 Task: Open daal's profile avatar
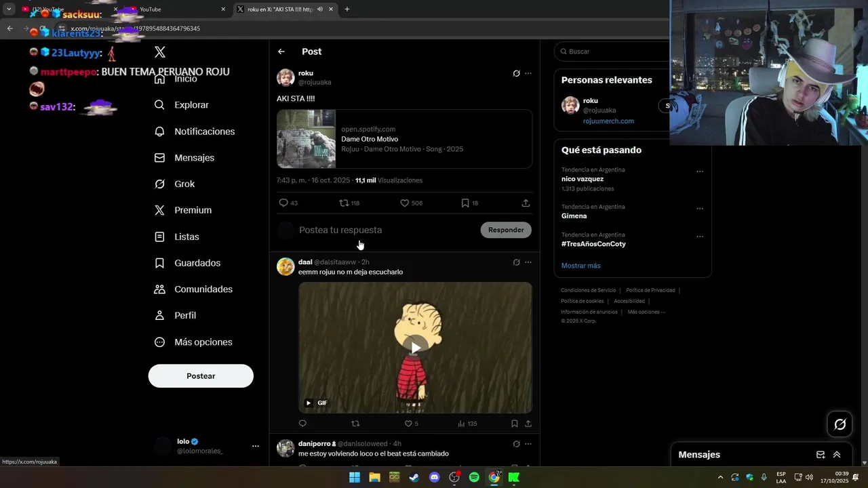(285, 266)
